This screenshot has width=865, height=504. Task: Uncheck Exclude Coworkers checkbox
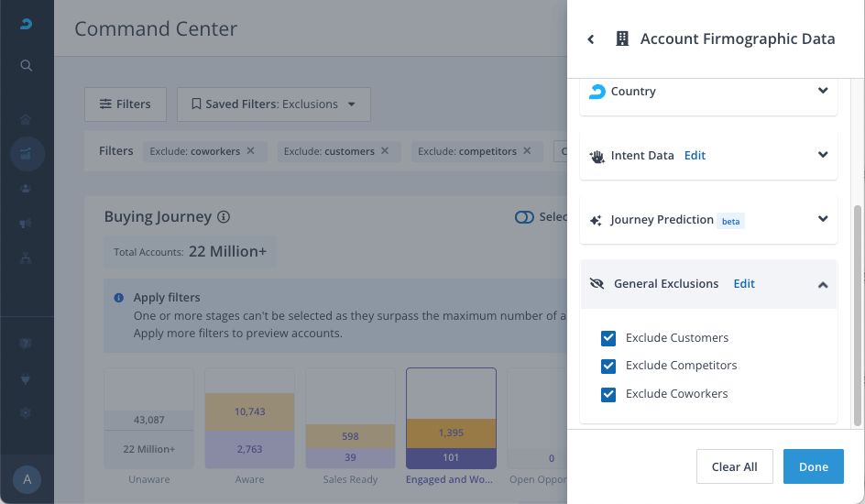608,394
